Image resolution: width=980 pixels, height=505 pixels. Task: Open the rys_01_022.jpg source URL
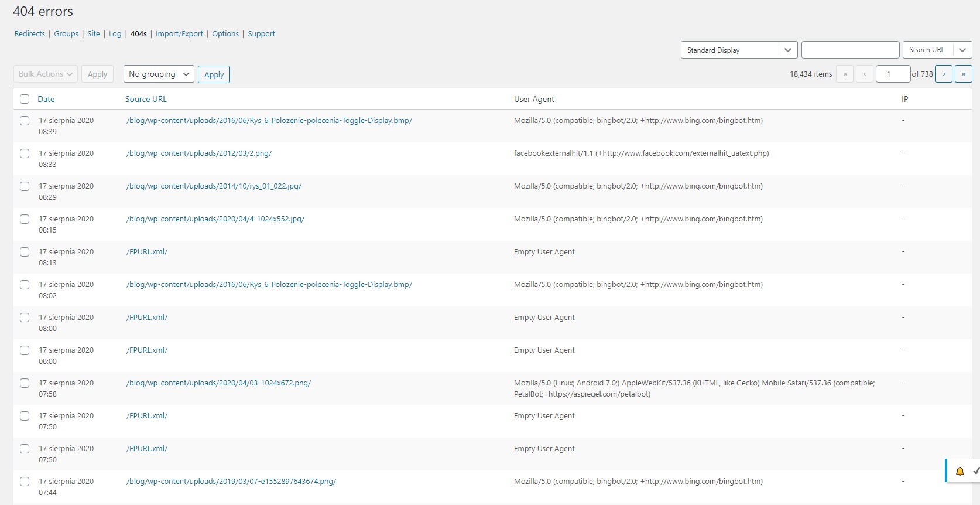[x=214, y=186]
